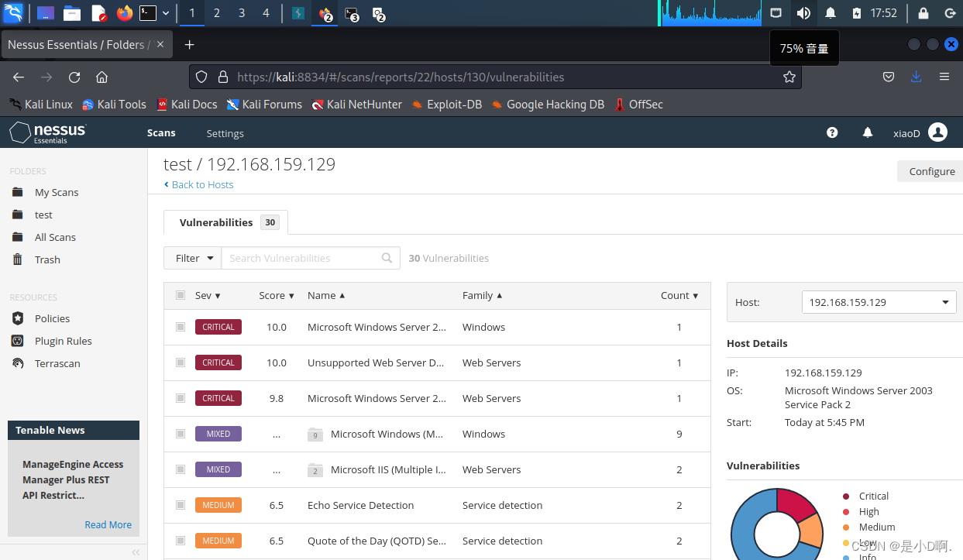Screen dimensions: 963x560
Task: Sort by Sev column
Action: [x=208, y=295]
